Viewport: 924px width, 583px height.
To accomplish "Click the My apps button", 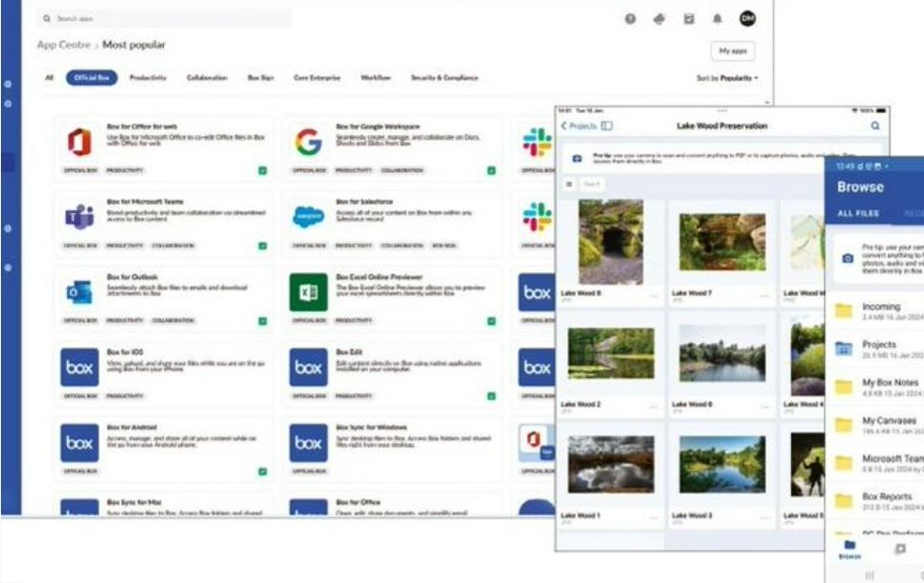I will point(733,51).
